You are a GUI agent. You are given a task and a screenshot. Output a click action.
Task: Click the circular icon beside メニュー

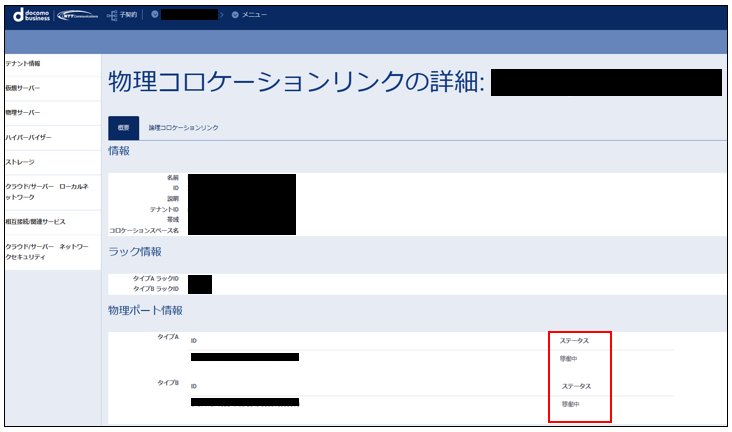(x=235, y=15)
